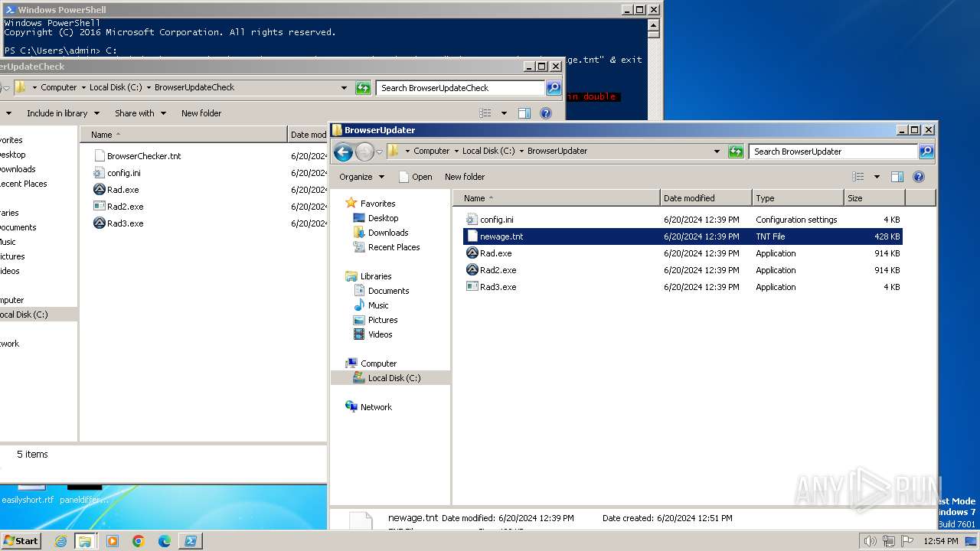
Task: Sort by Size column in BrowserUpdater
Action: coord(875,198)
